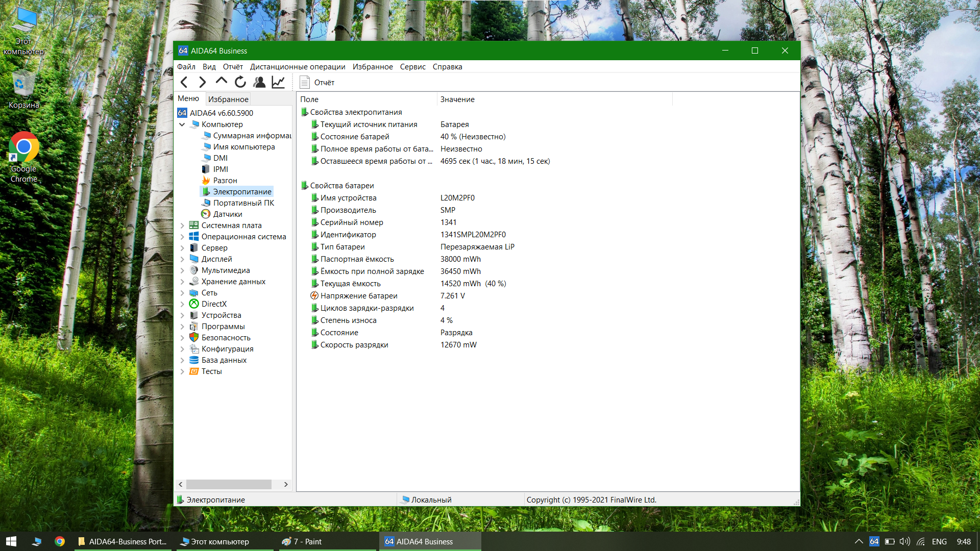
Task: Open the Разгон flame item
Action: pyautogui.click(x=225, y=181)
